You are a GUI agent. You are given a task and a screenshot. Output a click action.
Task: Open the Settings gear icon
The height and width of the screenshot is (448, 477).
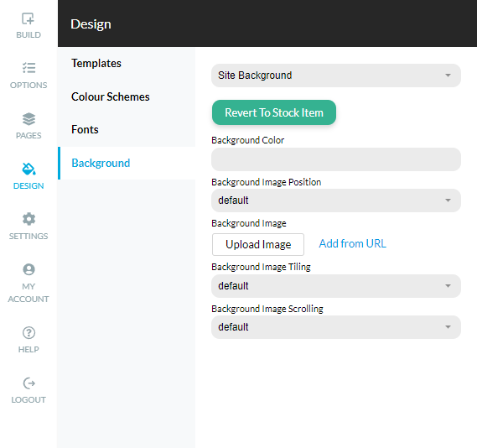coord(29,219)
